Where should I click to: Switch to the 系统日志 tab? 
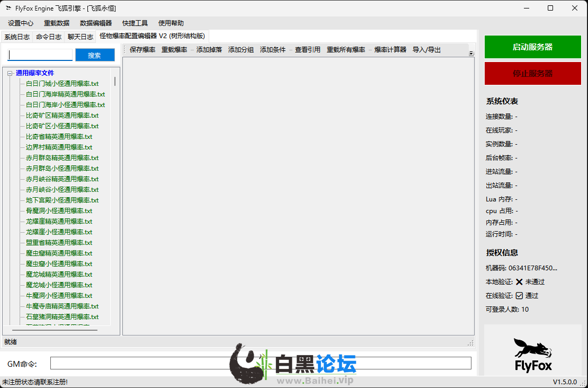click(17, 37)
